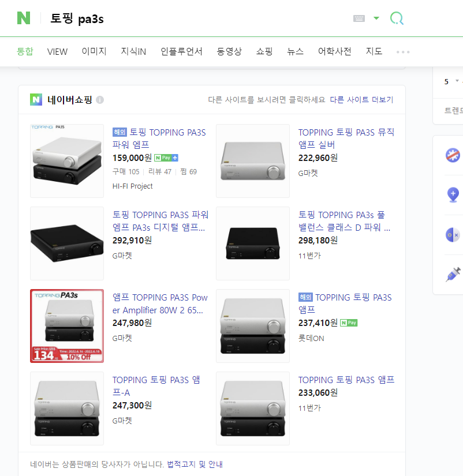Switch to the VIEW tab

(57, 51)
